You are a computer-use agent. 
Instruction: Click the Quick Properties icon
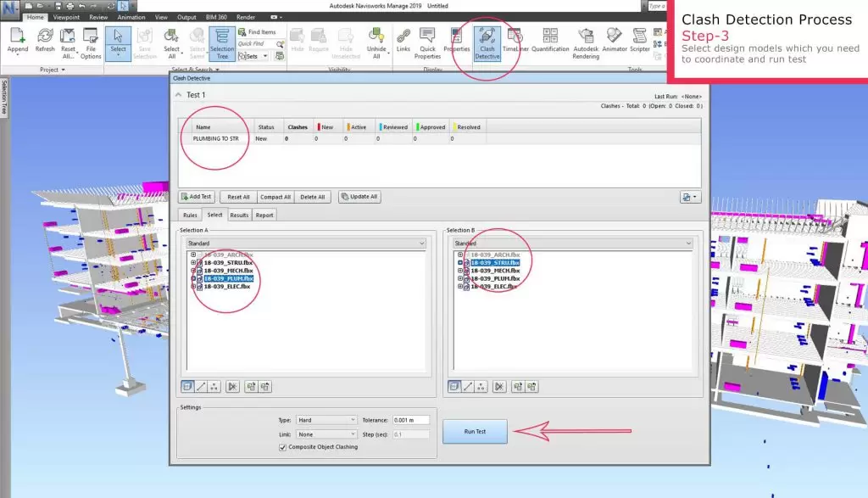click(428, 42)
